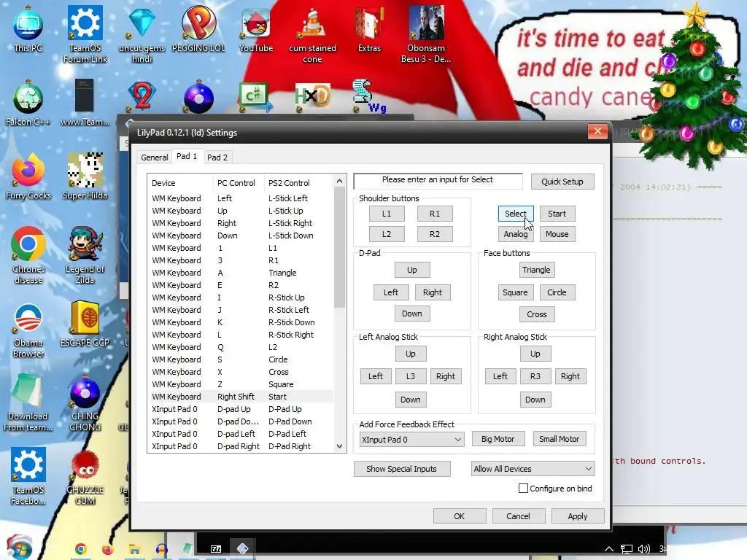Bind the Triangle face button
This screenshot has height=560, width=747.
point(536,270)
